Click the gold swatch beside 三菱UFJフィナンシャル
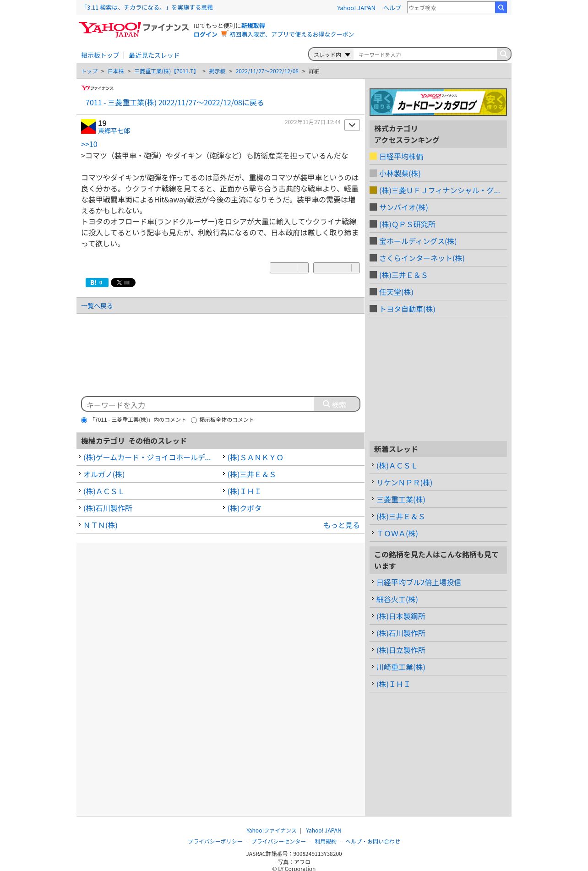The height and width of the screenshot is (871, 588). (373, 190)
